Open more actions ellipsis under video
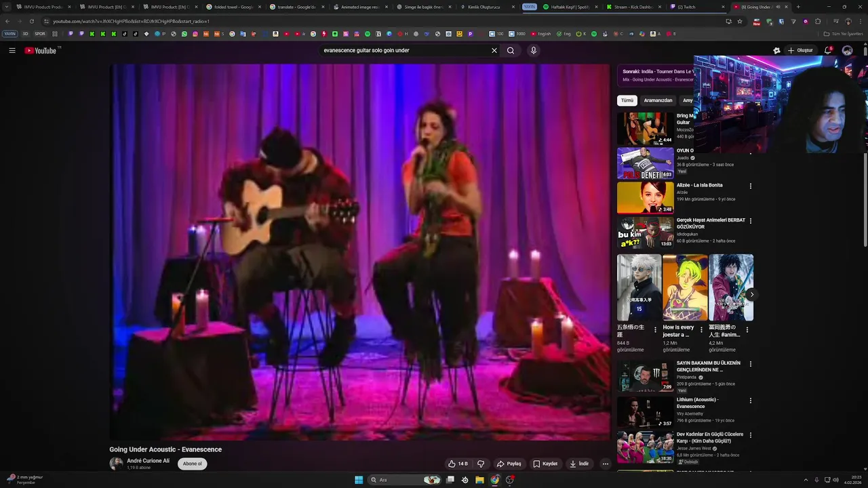Viewport: 868px width, 488px height. point(606,464)
